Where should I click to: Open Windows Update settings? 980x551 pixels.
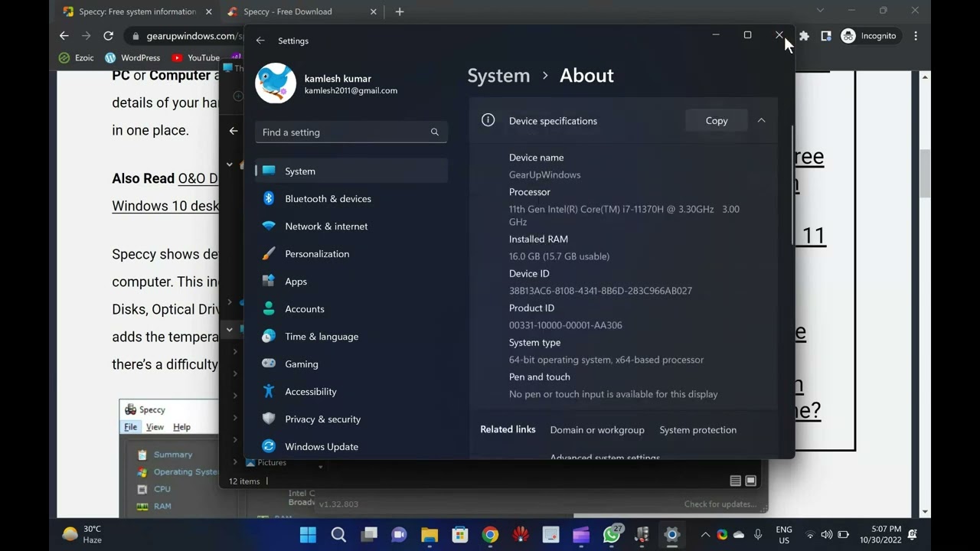351,446
